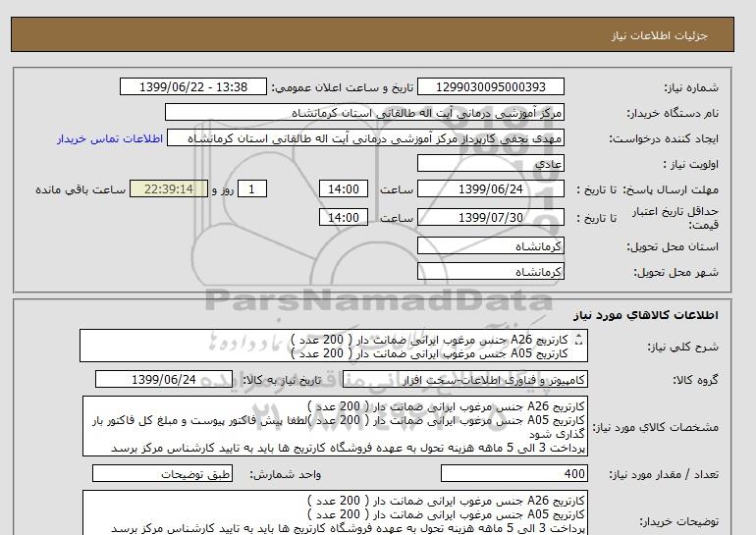The width and height of the screenshot is (756, 535).
Task: Click label شرح کلی نیاز
Action: coord(682,347)
